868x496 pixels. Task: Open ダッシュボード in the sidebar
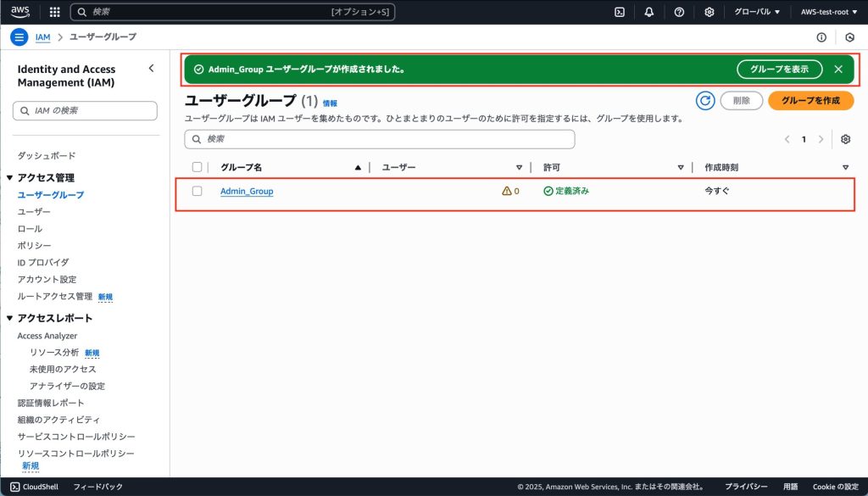47,156
